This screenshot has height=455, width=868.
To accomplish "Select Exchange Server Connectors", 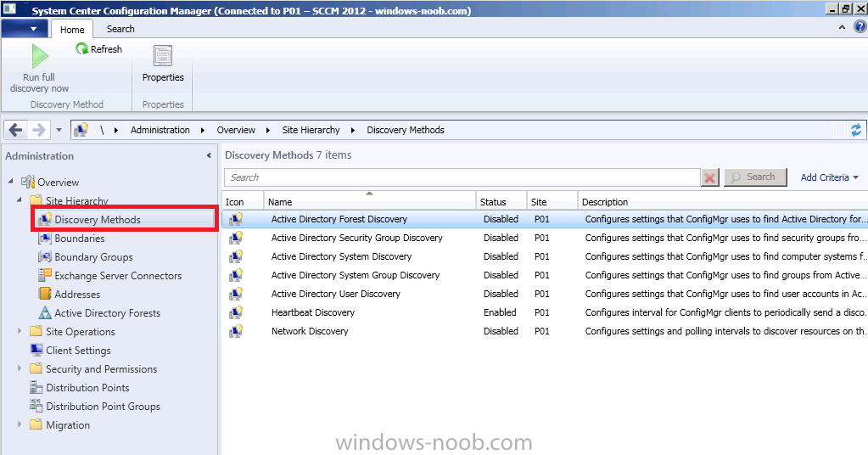I will tap(118, 276).
